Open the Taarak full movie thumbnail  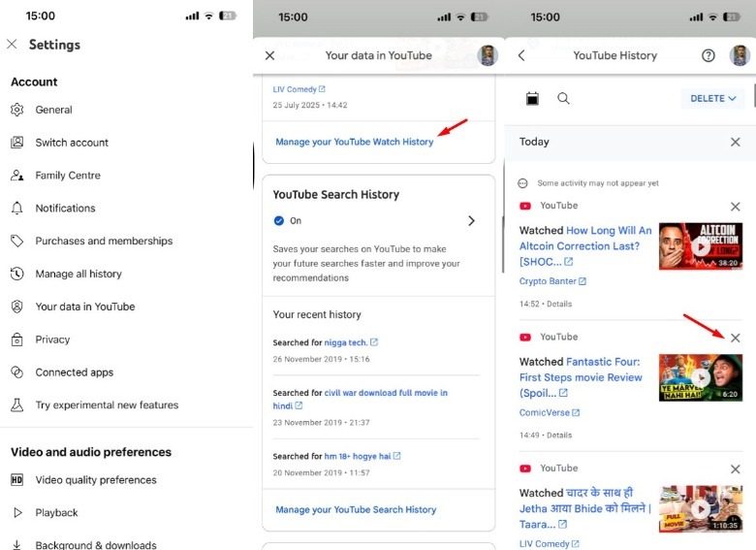pyautogui.click(x=701, y=508)
